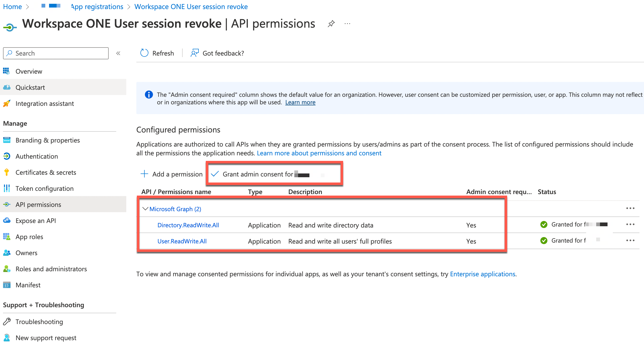Collapse the Microsoft Graph (2) group
Screen dimensions: 644x362
click(145, 209)
